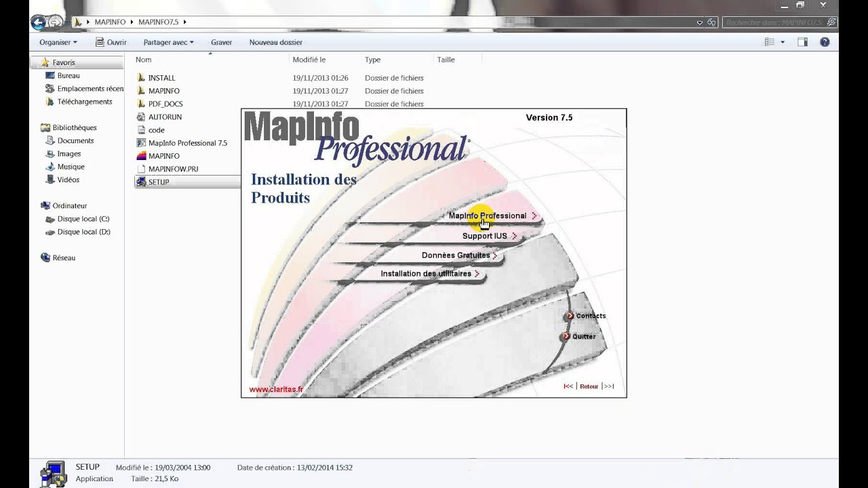Click the >>| last page control
Screen dimensions: 868x488
(x=609, y=386)
